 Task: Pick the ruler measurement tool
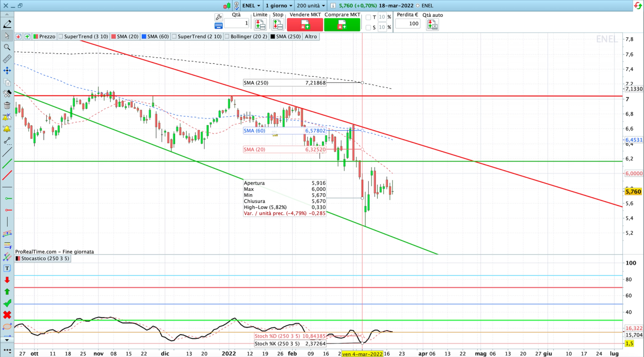point(7,59)
